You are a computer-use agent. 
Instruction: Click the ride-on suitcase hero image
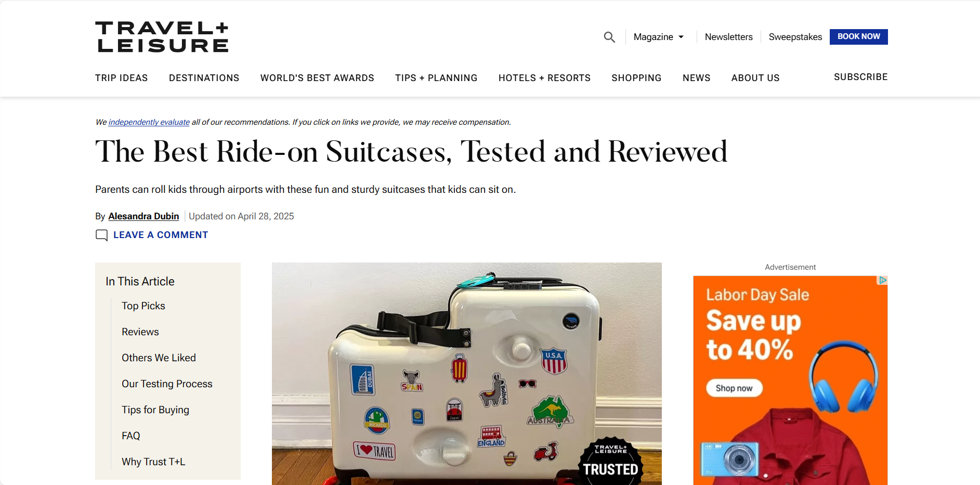coord(467,374)
